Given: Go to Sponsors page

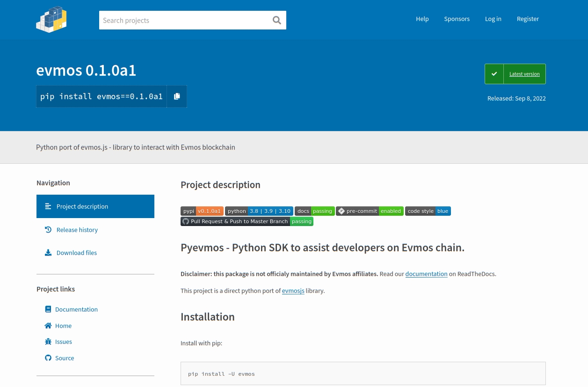Looking at the screenshot, I should tap(457, 19).
